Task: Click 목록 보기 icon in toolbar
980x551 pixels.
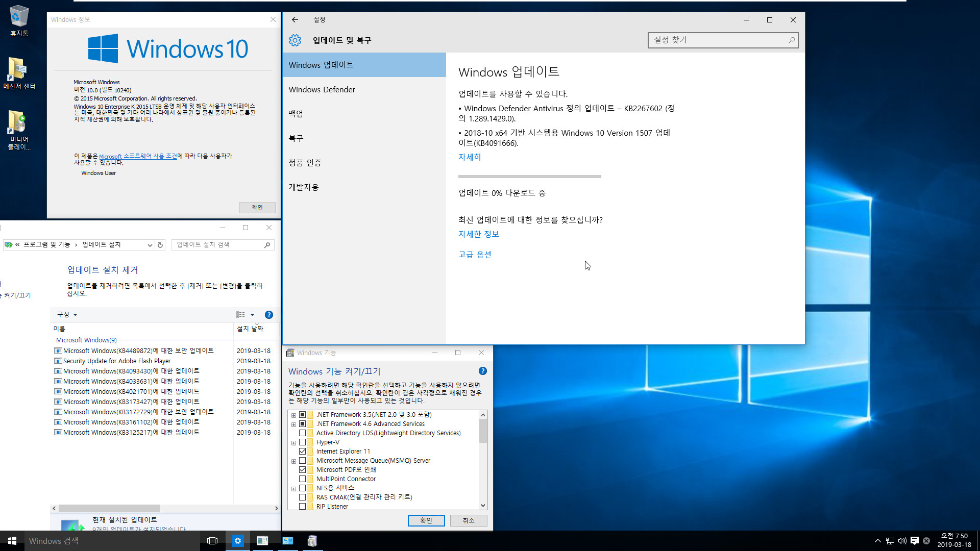Action: [x=240, y=314]
